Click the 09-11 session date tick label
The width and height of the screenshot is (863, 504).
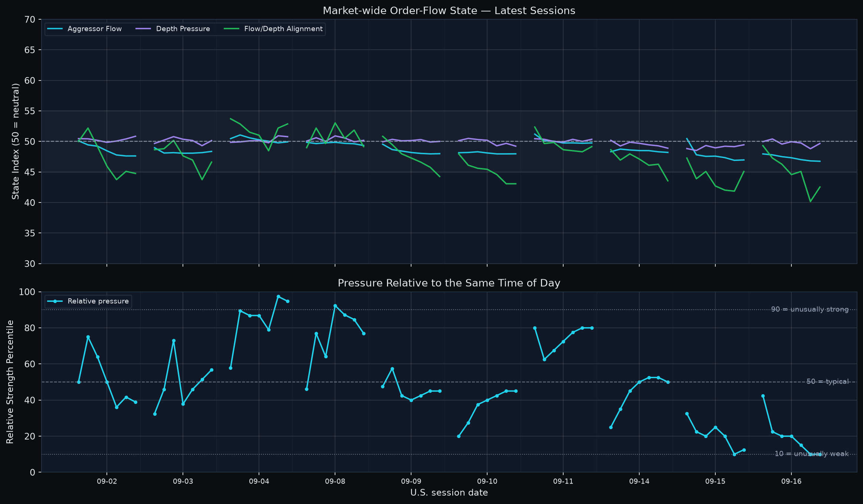[x=563, y=482]
